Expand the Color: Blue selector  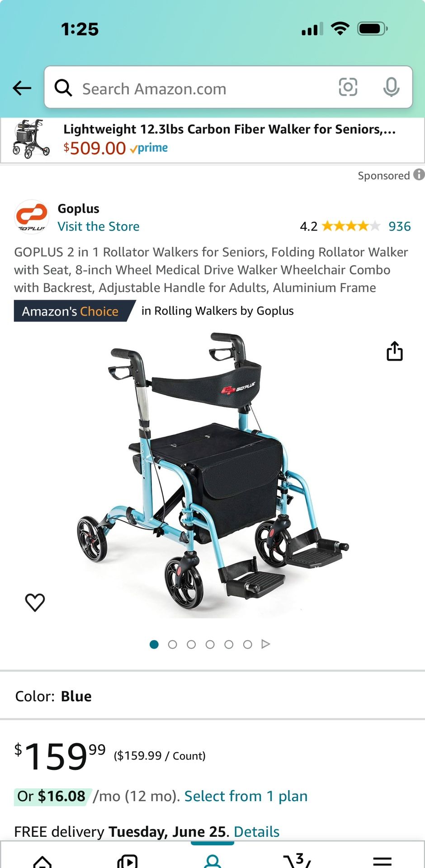click(212, 696)
